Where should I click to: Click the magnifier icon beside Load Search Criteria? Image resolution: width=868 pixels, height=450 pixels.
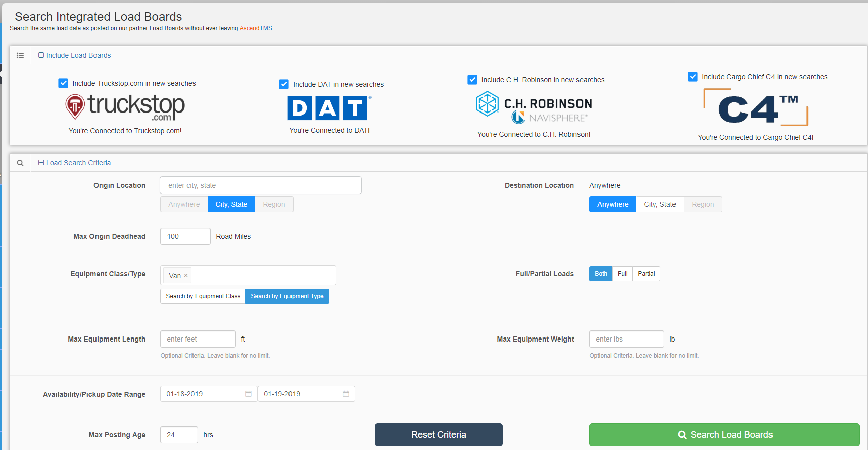(20, 163)
